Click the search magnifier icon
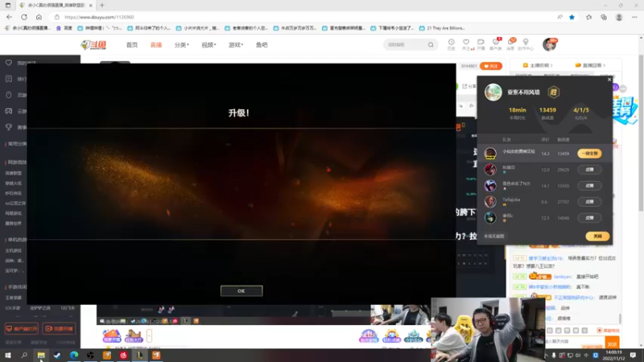The width and height of the screenshot is (644, 362). (431, 45)
